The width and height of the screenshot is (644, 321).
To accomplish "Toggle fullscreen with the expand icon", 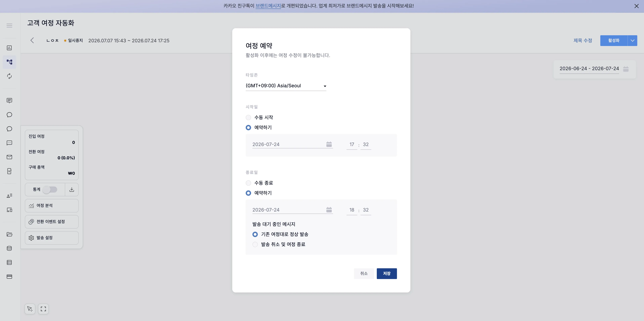I will click(x=43, y=309).
